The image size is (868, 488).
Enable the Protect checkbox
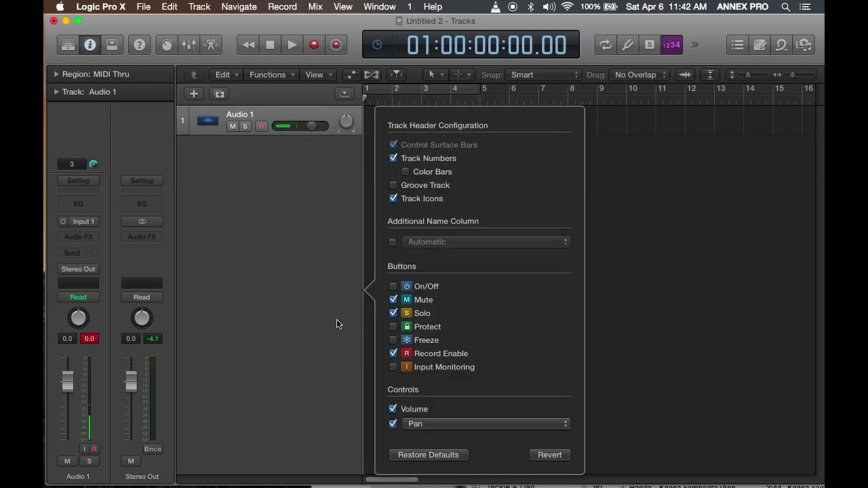(393, 327)
